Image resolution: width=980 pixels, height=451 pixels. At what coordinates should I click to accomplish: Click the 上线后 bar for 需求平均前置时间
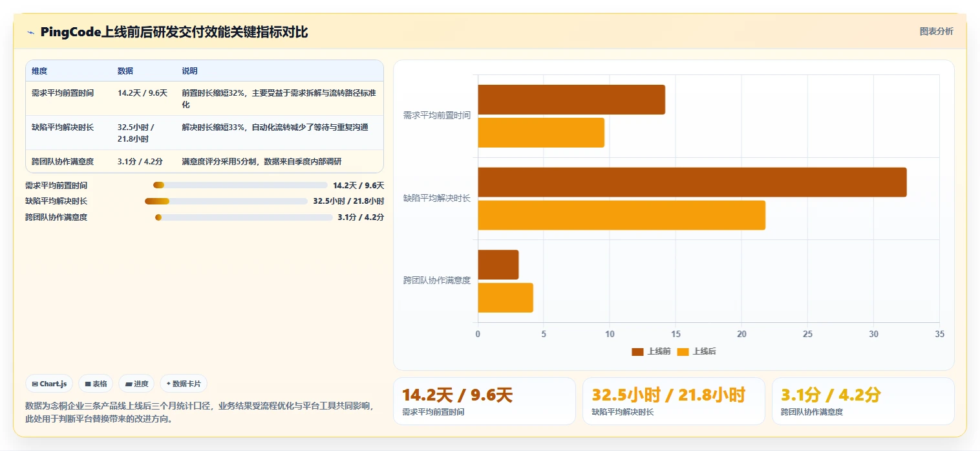[x=541, y=132]
